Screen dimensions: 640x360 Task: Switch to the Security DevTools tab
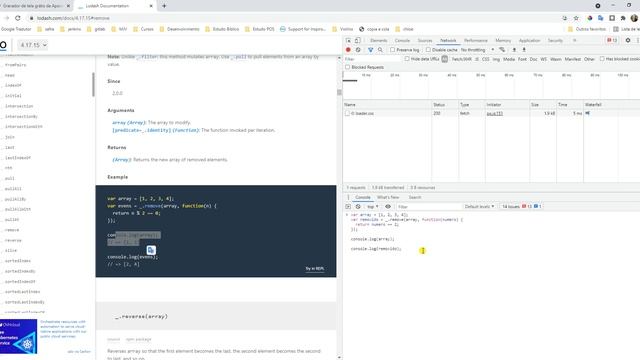555,40
